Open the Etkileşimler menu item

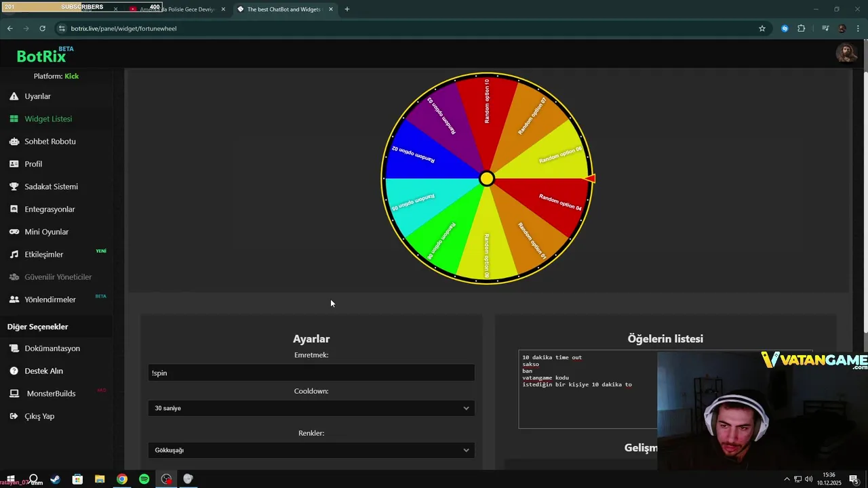(x=44, y=254)
